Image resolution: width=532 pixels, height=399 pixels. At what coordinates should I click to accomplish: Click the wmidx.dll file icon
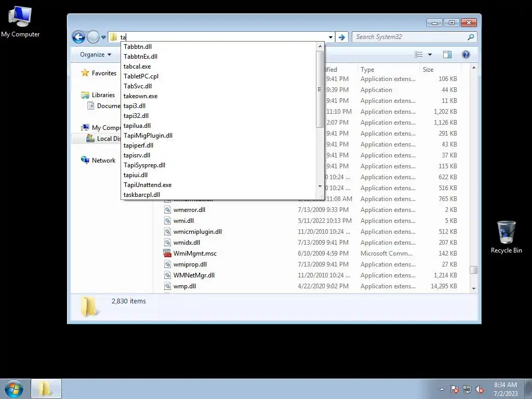tap(167, 242)
